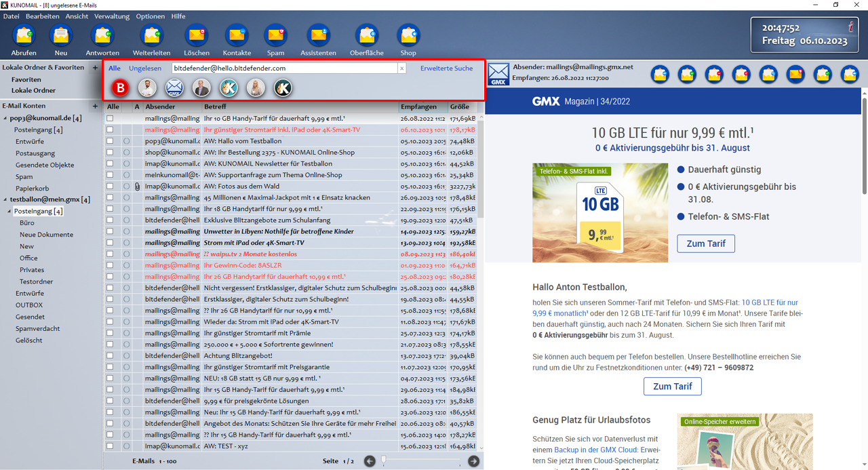
Task: Open the Bearbeiten menu
Action: (x=43, y=16)
